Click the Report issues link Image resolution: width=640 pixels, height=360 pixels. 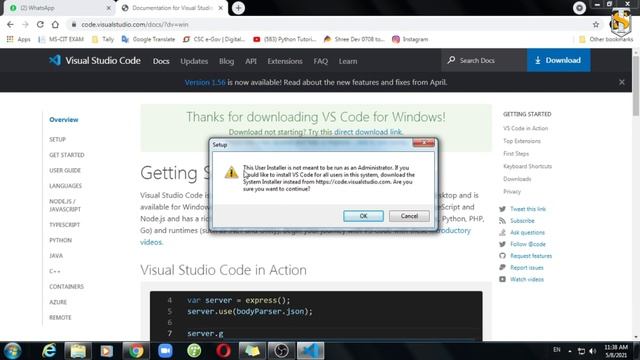[x=527, y=268]
